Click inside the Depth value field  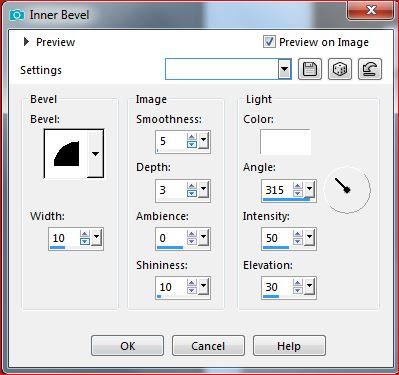pyautogui.click(x=171, y=190)
